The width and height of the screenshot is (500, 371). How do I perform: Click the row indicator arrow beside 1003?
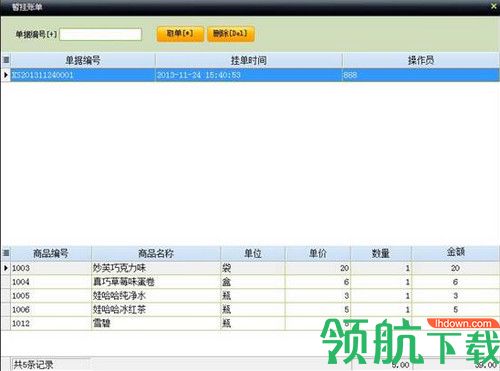(6, 268)
